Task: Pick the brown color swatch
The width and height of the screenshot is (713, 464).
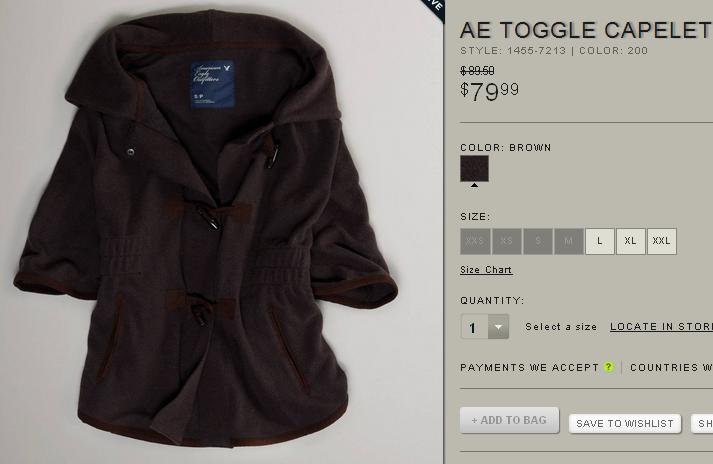Action: coord(474,168)
